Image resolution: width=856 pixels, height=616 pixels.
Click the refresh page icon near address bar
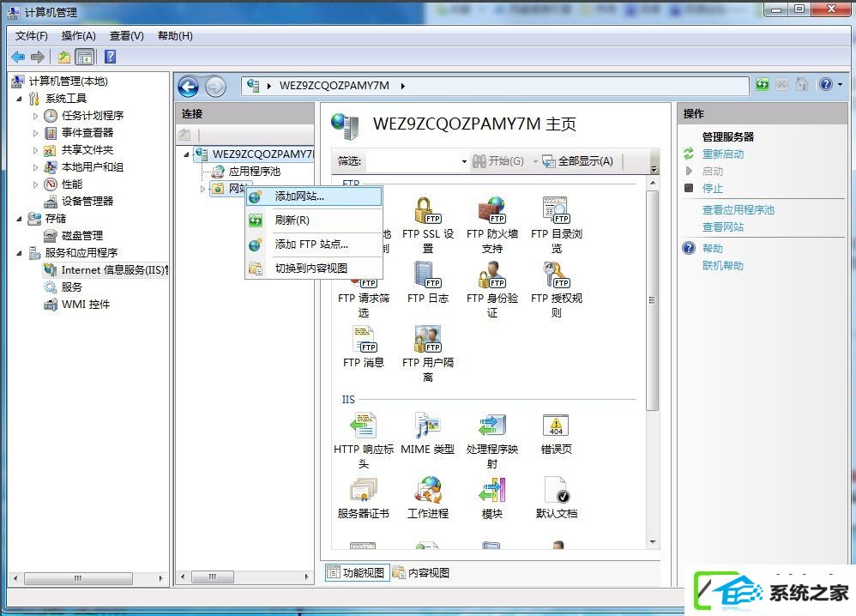[763, 85]
